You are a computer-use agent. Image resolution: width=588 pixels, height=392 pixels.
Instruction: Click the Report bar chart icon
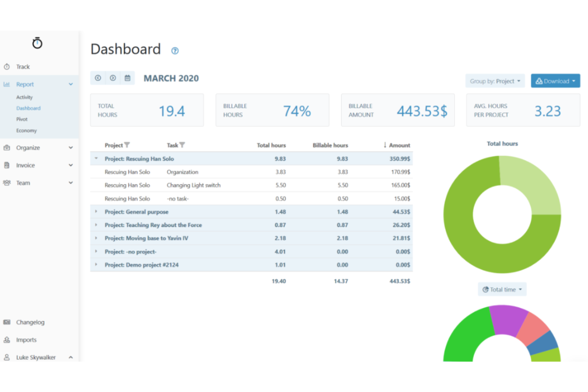(7, 84)
